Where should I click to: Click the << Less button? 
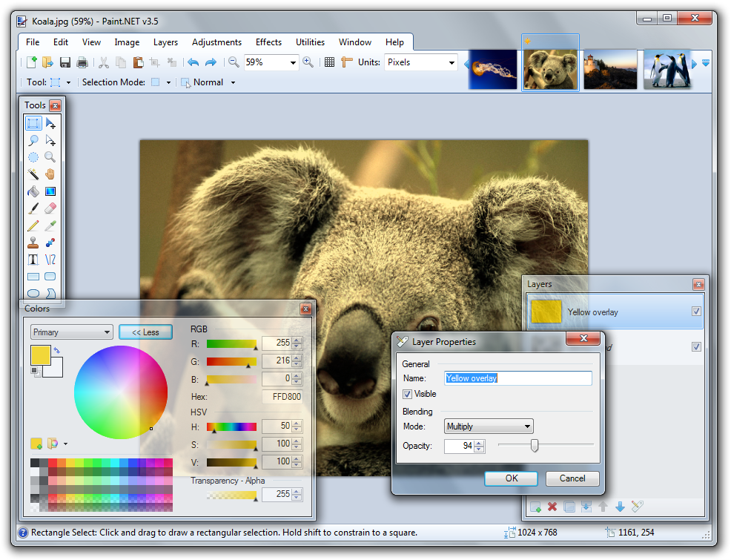[x=145, y=332]
